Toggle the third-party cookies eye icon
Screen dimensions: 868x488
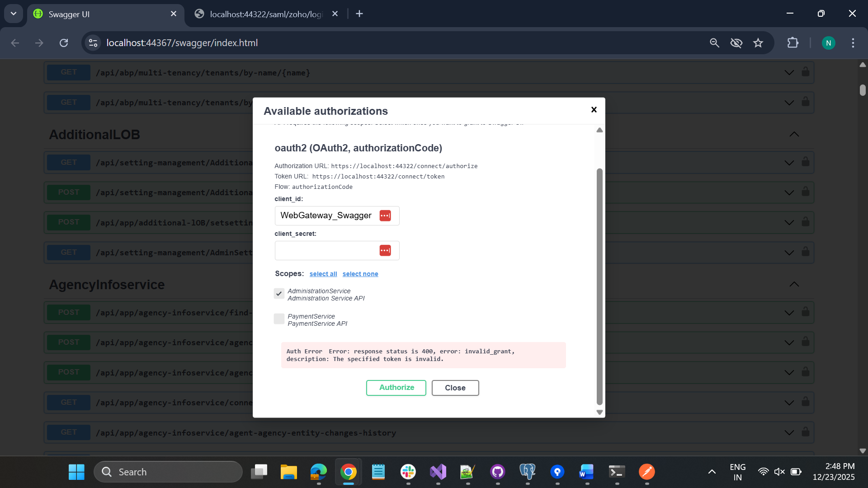[x=736, y=43]
